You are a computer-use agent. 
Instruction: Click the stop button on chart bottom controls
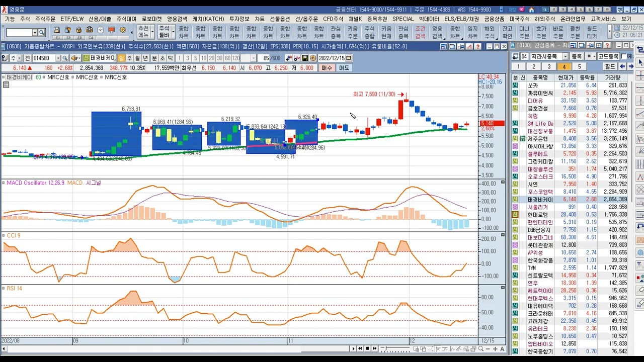367,348
